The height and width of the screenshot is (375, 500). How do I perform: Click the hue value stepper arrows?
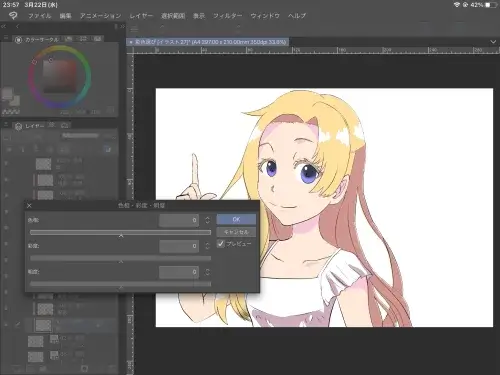coord(207,220)
